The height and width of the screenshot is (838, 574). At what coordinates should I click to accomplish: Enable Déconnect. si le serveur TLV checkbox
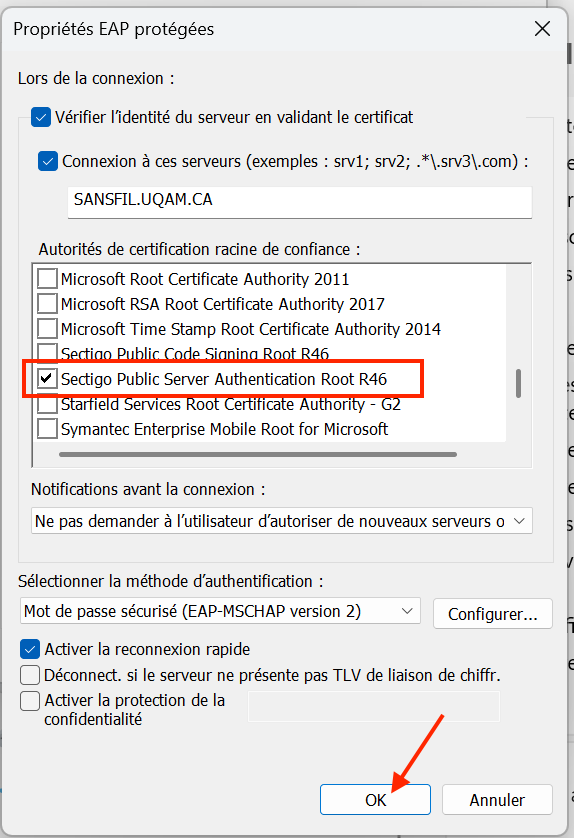[30, 675]
